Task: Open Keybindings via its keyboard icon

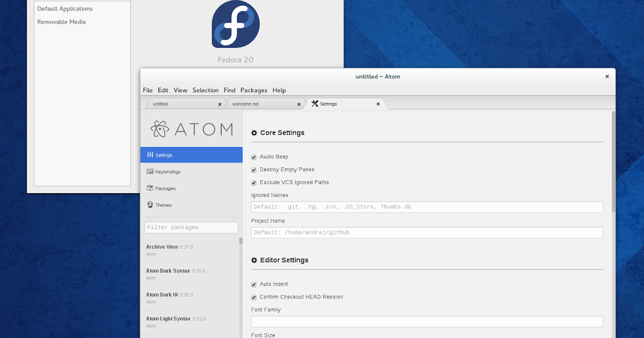Action: click(x=150, y=171)
